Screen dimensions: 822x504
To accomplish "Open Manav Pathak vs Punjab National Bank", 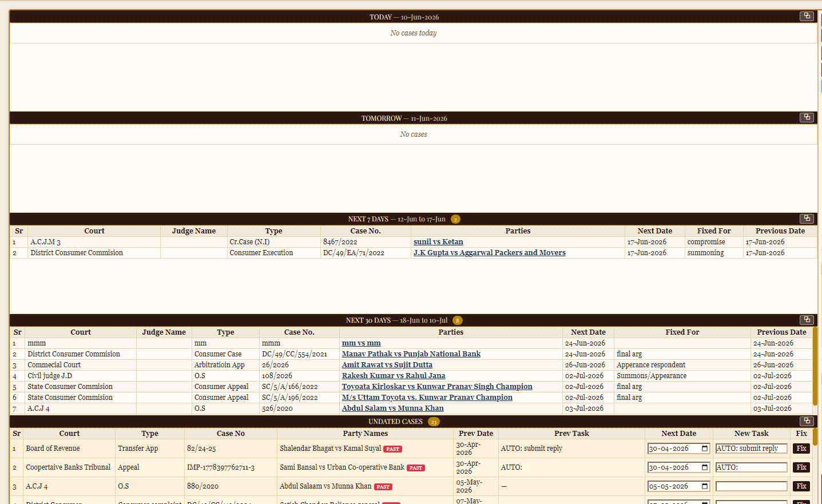I will [x=411, y=354].
